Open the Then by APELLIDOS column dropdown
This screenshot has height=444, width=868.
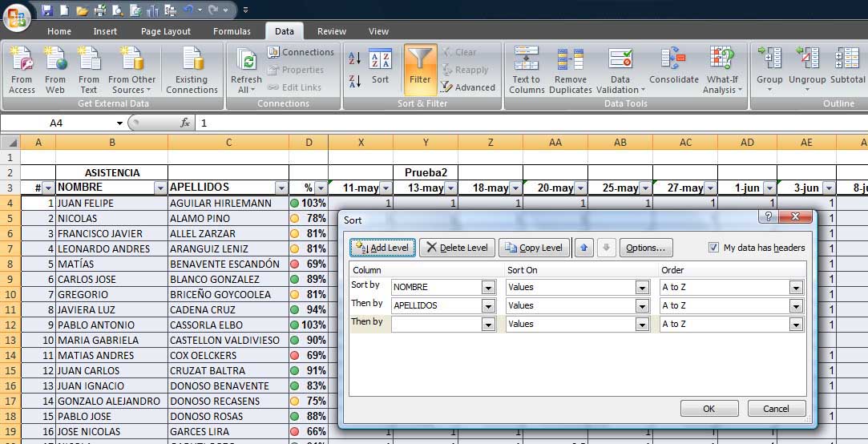tap(488, 305)
